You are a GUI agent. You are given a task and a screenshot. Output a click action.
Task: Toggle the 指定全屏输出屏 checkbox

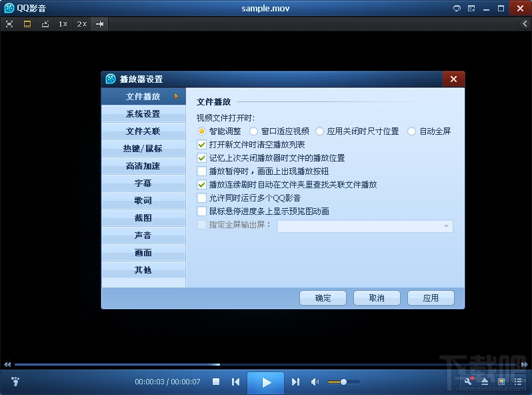click(201, 225)
